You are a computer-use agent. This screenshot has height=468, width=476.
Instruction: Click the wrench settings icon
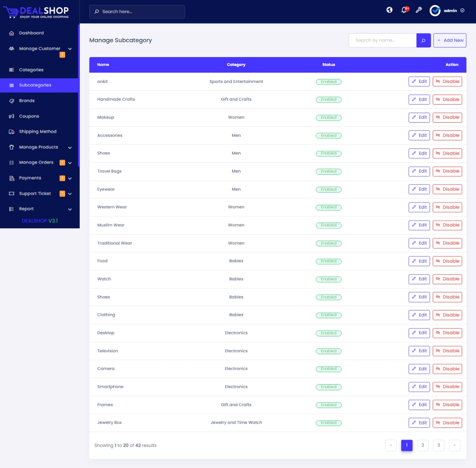[x=419, y=10]
